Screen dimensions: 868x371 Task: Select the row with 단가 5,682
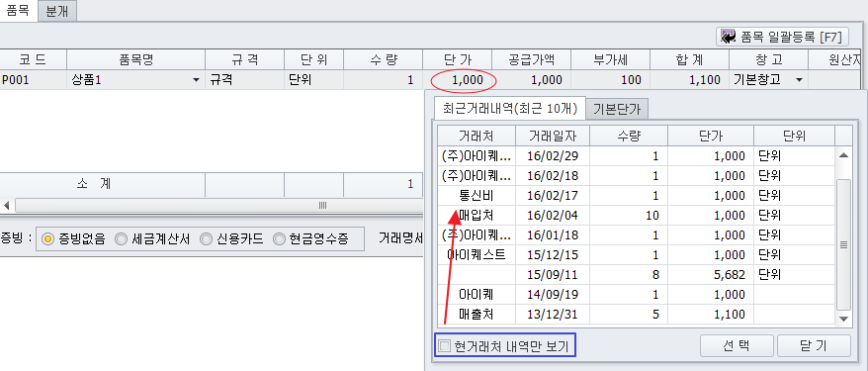pyautogui.click(x=637, y=275)
